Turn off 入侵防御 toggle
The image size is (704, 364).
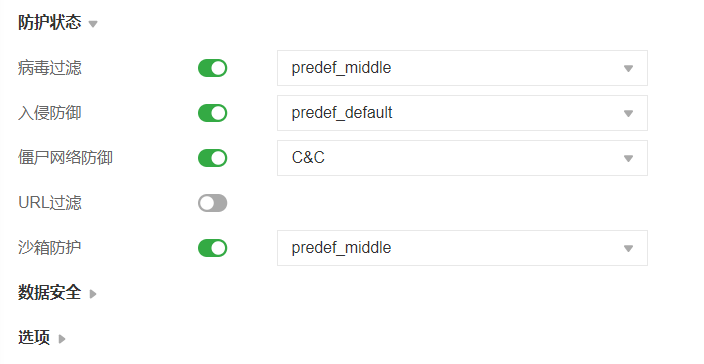tap(212, 113)
